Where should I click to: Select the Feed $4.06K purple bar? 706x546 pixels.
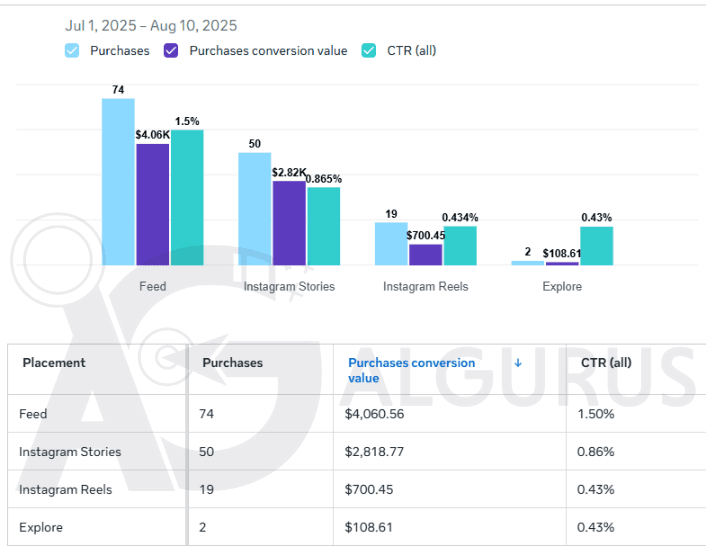(x=152, y=205)
